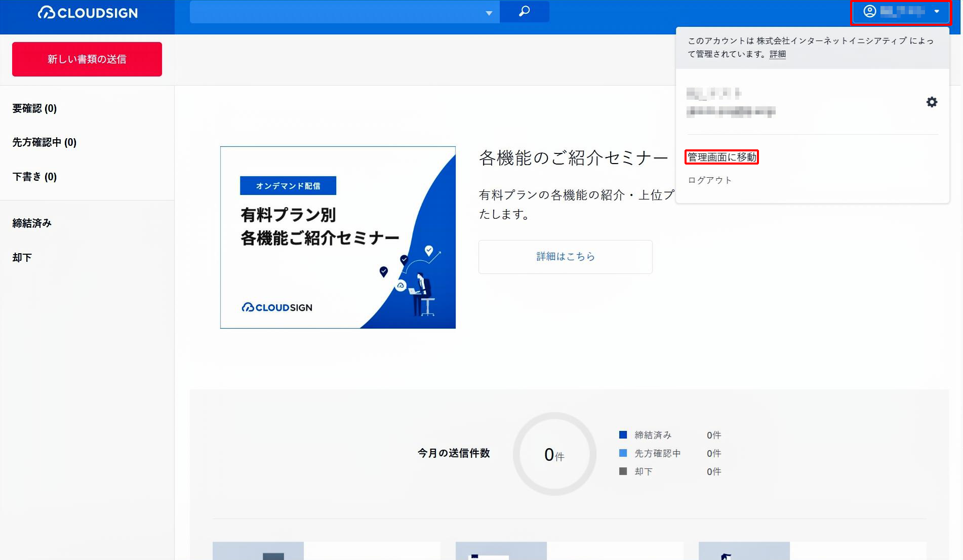This screenshot has width=963, height=560.
Task: Click 詳細 link in account notice
Action: [777, 54]
